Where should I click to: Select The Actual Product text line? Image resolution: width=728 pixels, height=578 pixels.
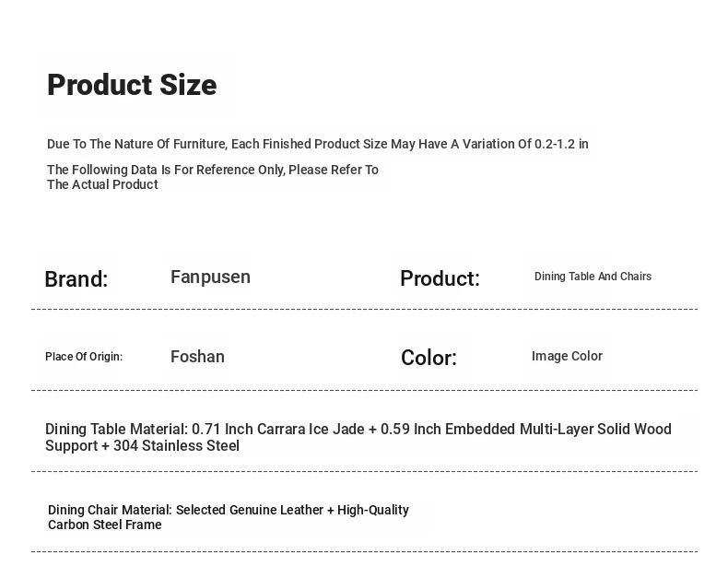pos(102,184)
